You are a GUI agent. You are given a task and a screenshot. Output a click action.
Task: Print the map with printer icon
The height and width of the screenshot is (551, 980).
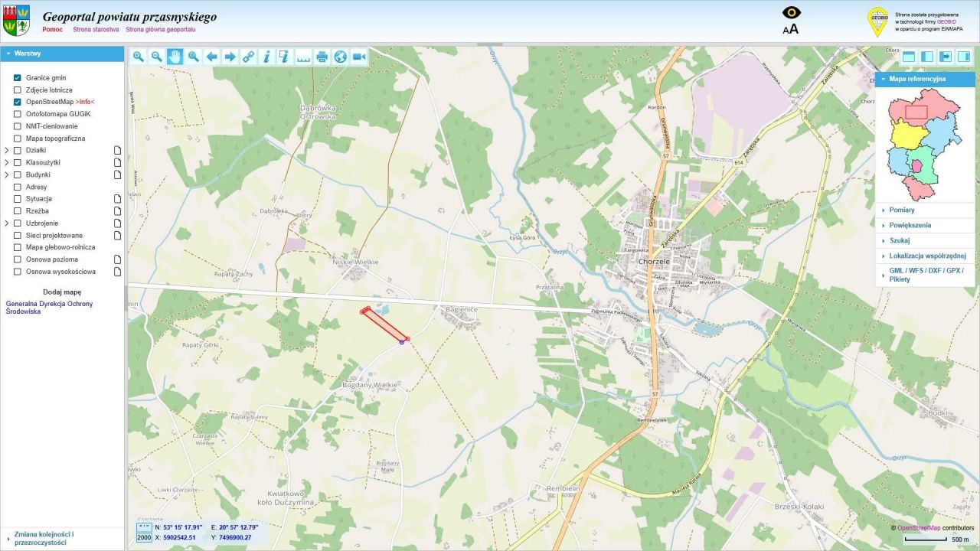(x=322, y=56)
